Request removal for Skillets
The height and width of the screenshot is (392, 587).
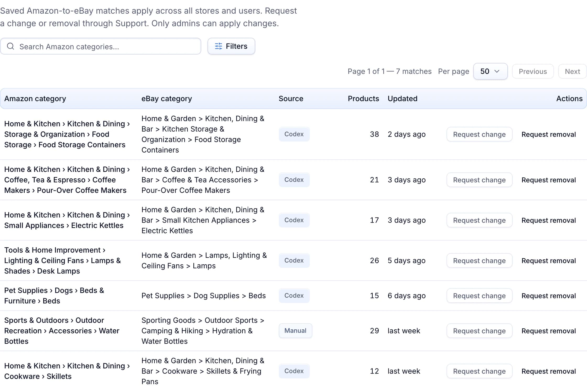click(x=548, y=371)
